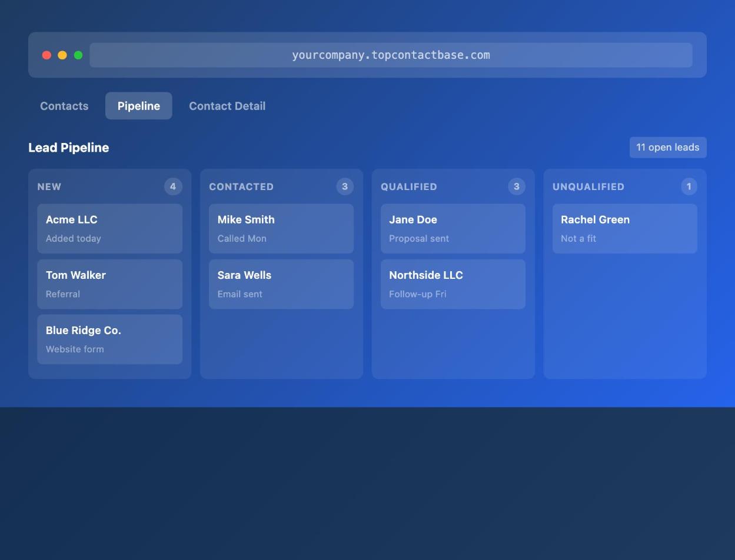Click the CONTACTED column count badge
Screen dimensions: 735x560
click(x=345, y=186)
